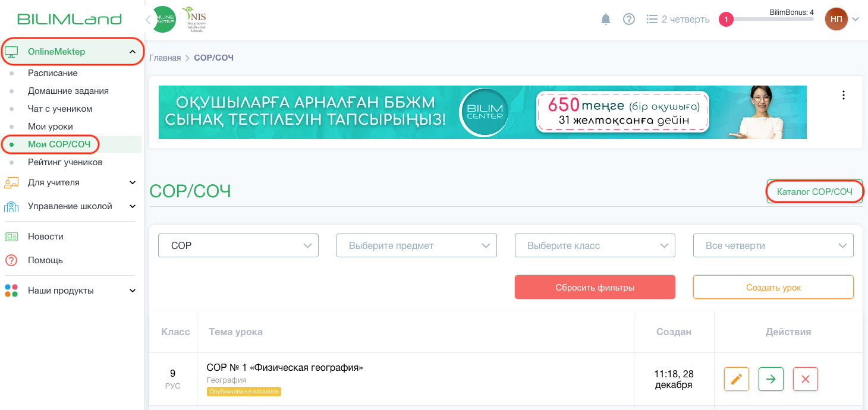Viewport: 868px width, 410px height.
Task: Click the OnlineMektep monitor icon
Action: tap(11, 52)
